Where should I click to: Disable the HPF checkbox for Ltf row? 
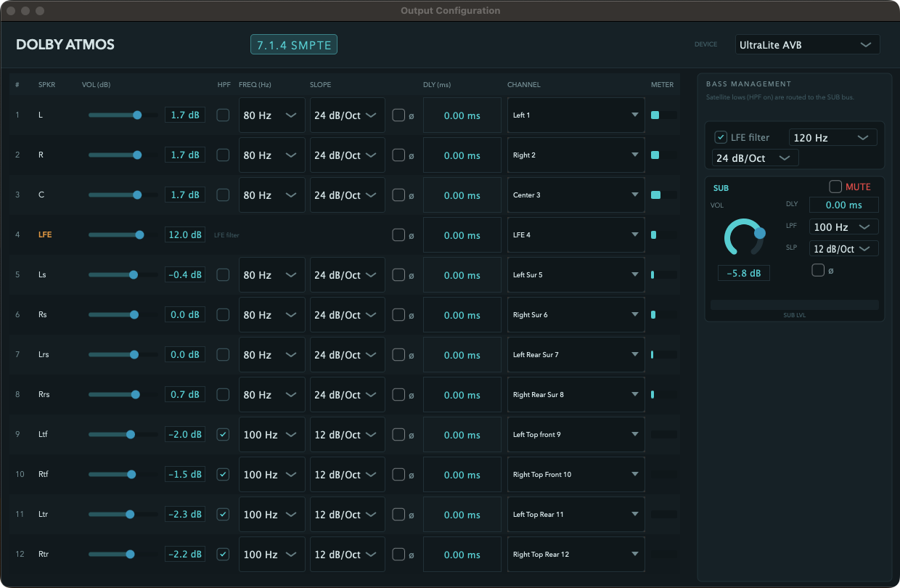(x=223, y=434)
